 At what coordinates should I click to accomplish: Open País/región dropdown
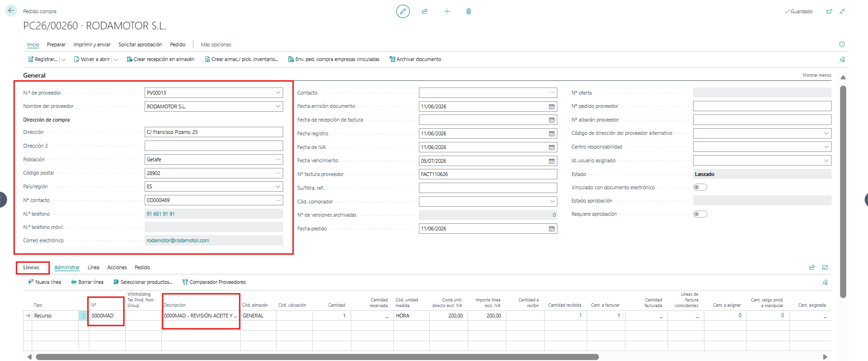click(x=278, y=186)
